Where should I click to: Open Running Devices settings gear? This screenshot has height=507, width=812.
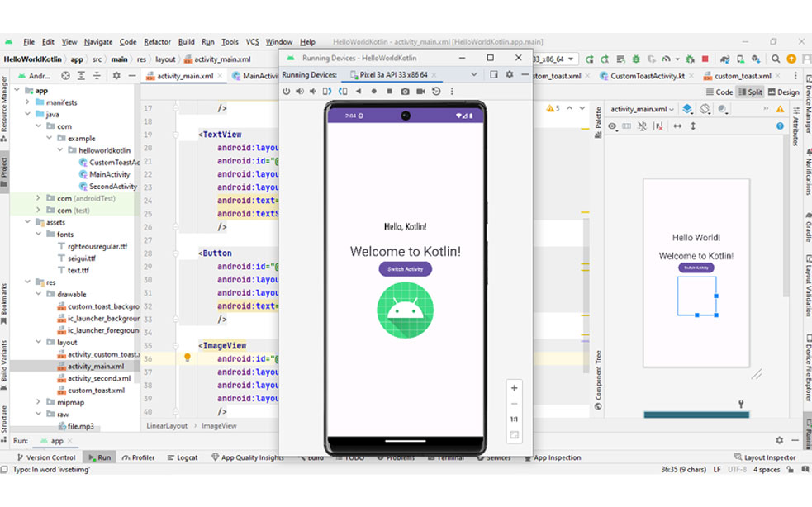pyautogui.click(x=510, y=74)
